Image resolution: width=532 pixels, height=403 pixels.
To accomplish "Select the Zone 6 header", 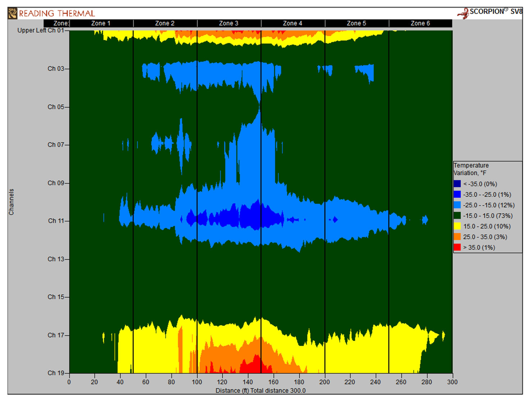I will point(420,23).
